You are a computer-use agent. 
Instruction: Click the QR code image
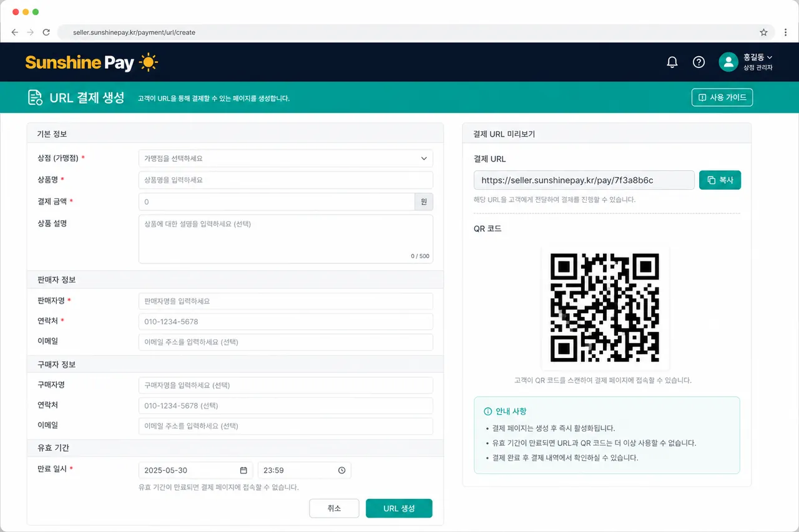pyautogui.click(x=605, y=307)
